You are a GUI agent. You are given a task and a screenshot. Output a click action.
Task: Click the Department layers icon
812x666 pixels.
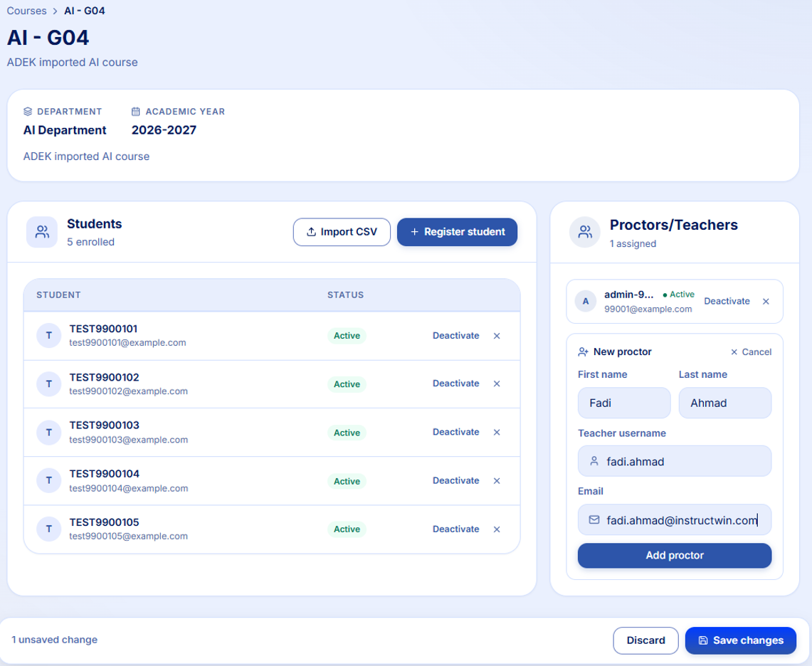click(28, 111)
